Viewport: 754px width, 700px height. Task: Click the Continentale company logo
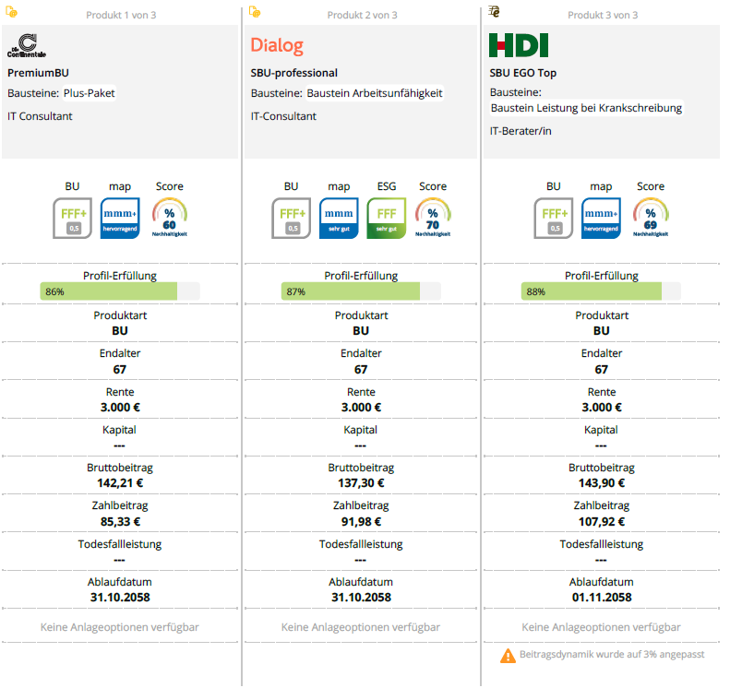coord(28,45)
